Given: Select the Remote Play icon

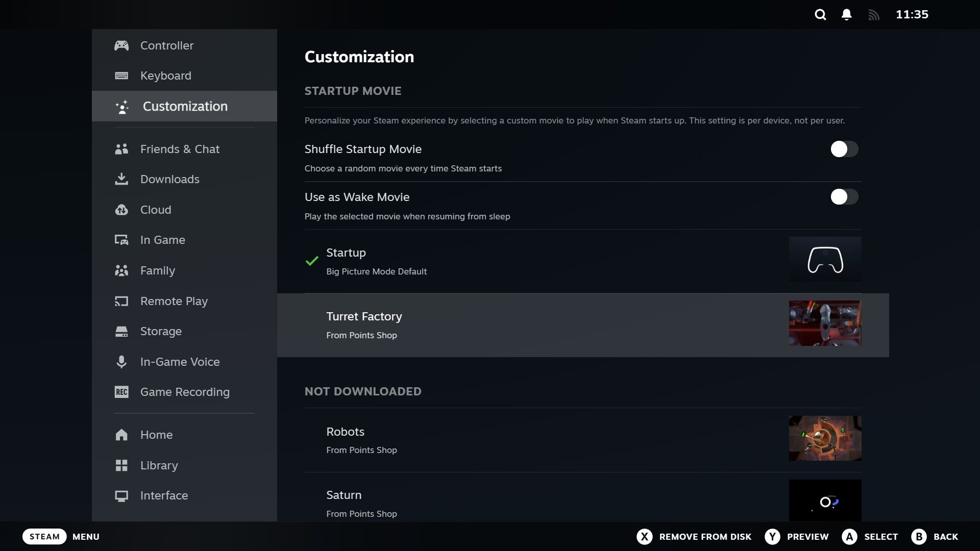Looking at the screenshot, I should click(x=121, y=302).
